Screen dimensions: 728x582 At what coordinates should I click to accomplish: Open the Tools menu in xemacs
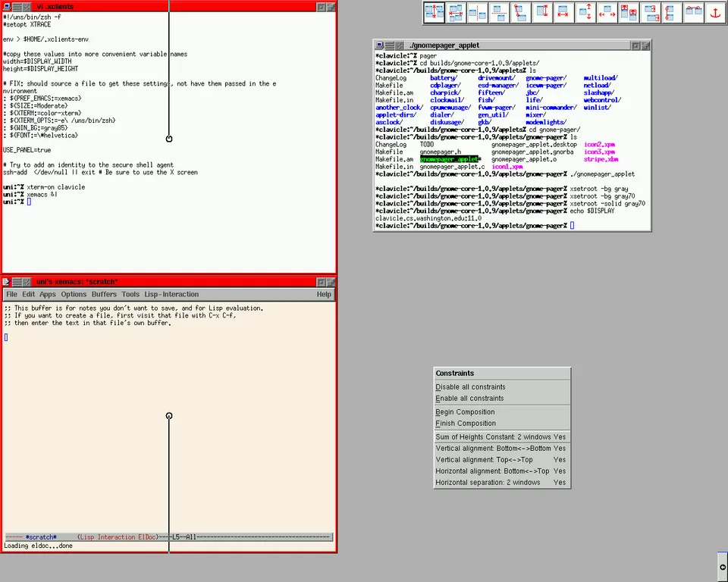tap(130, 294)
